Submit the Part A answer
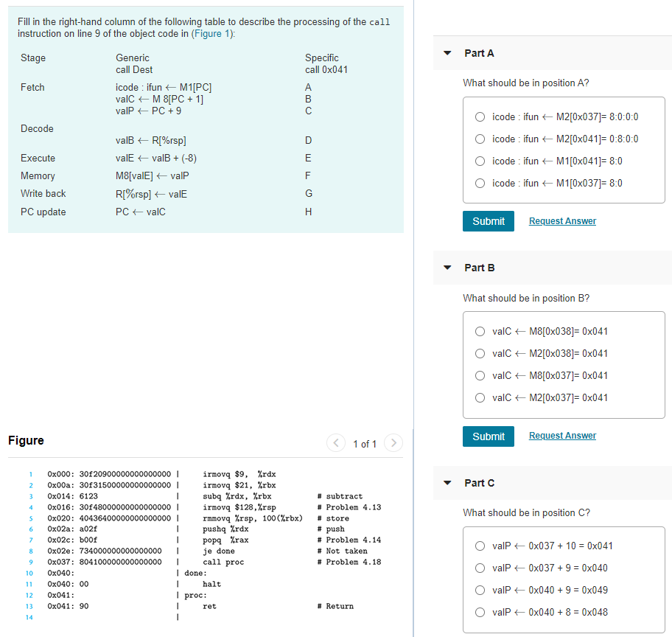Screen dimensions: 672x637 click(488, 220)
